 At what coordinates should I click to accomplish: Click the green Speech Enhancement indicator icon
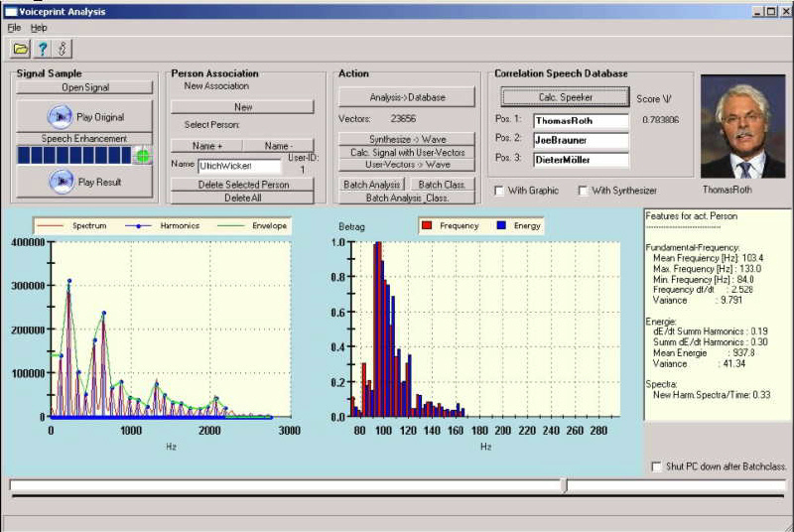[x=143, y=156]
